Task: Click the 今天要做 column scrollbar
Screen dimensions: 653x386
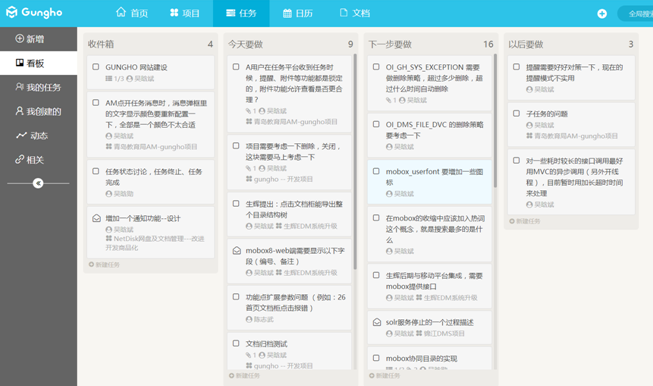Action: (x=355, y=162)
